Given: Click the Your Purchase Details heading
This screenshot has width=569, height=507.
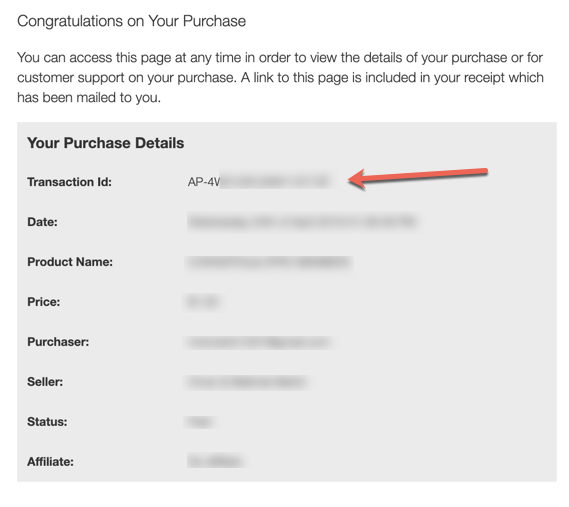Looking at the screenshot, I should [x=106, y=143].
